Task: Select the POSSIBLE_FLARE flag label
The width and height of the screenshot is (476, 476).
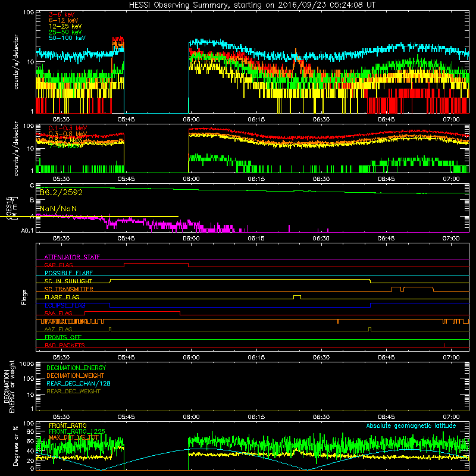Action: click(68, 273)
